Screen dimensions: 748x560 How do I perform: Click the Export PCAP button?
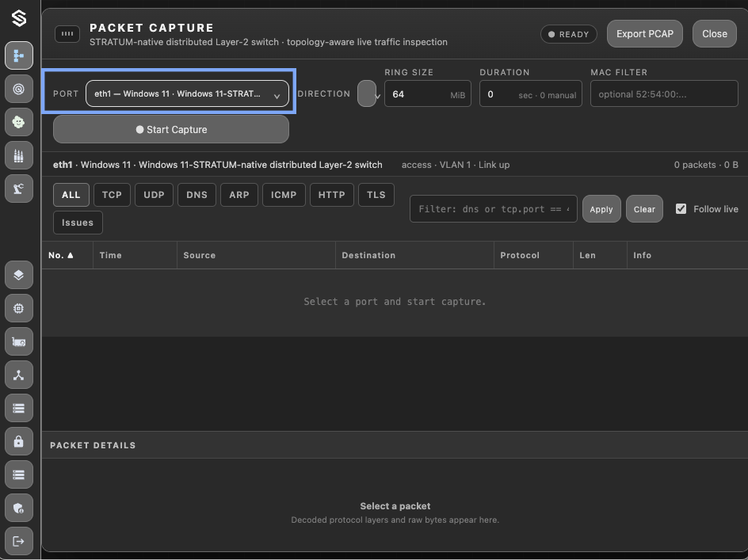(x=645, y=34)
